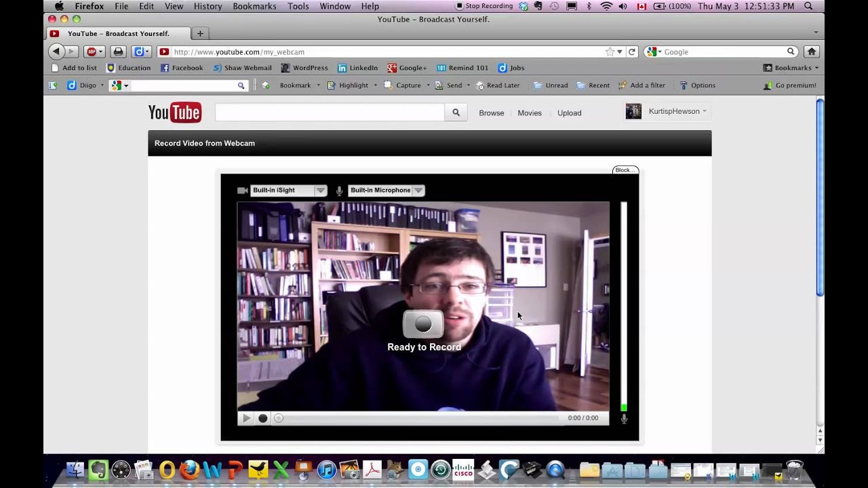Open Shaw Webmail bookmark

click(242, 68)
